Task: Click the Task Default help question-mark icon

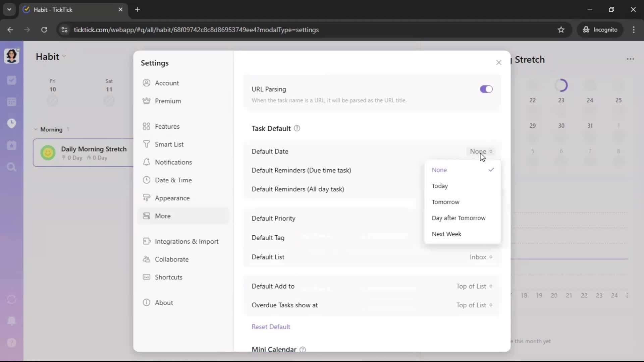Action: point(297,128)
